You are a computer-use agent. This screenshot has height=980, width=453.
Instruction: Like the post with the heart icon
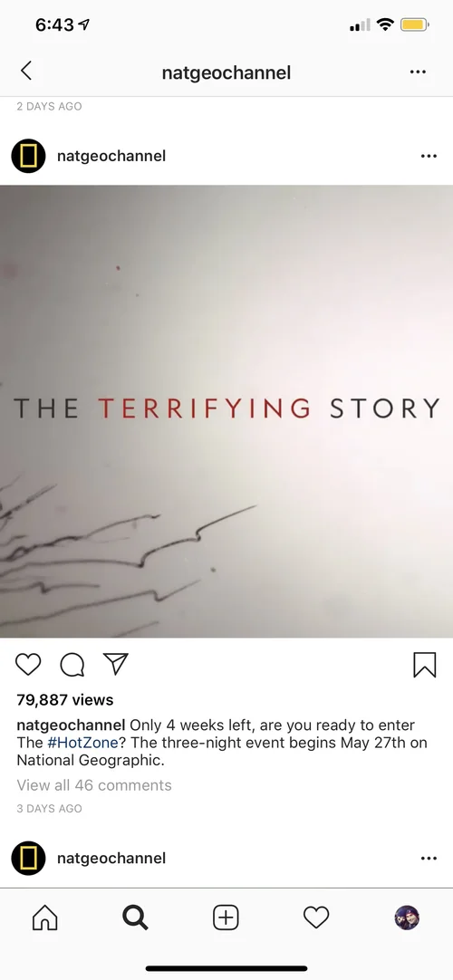pos(28,665)
